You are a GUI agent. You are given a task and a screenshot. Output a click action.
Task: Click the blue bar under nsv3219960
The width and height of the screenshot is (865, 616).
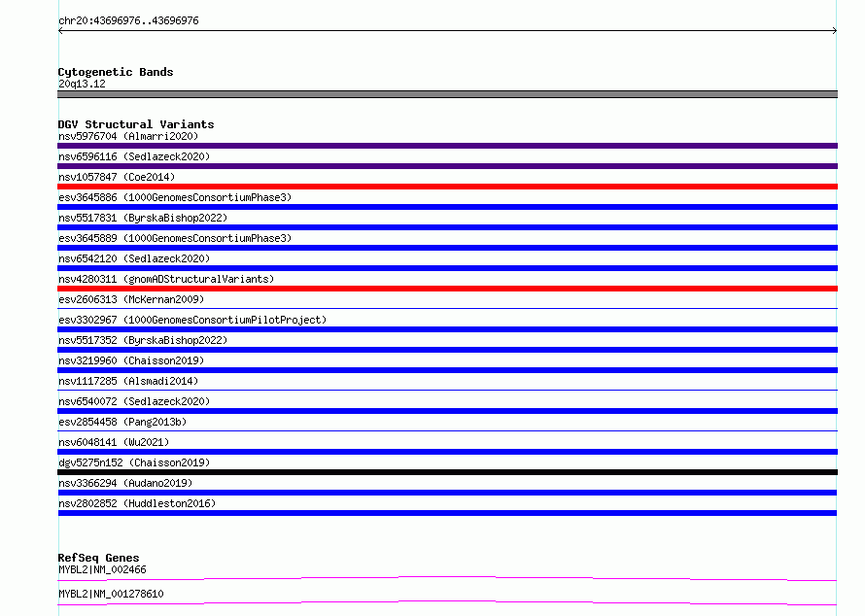coord(447,370)
